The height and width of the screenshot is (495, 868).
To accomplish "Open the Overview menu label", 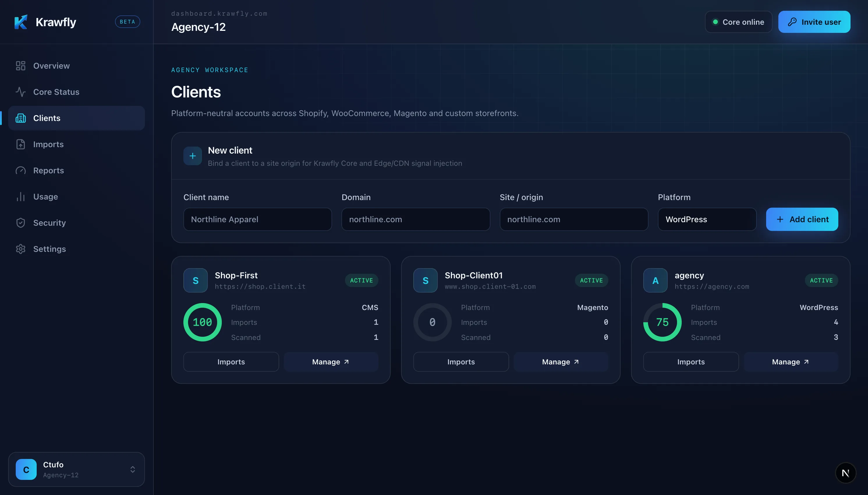I will coord(52,66).
